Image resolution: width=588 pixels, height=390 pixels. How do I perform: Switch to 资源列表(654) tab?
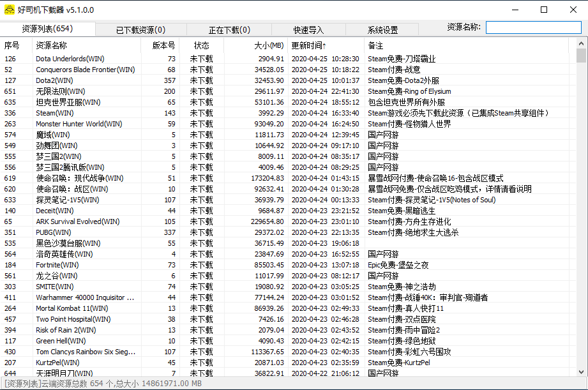[48, 29]
